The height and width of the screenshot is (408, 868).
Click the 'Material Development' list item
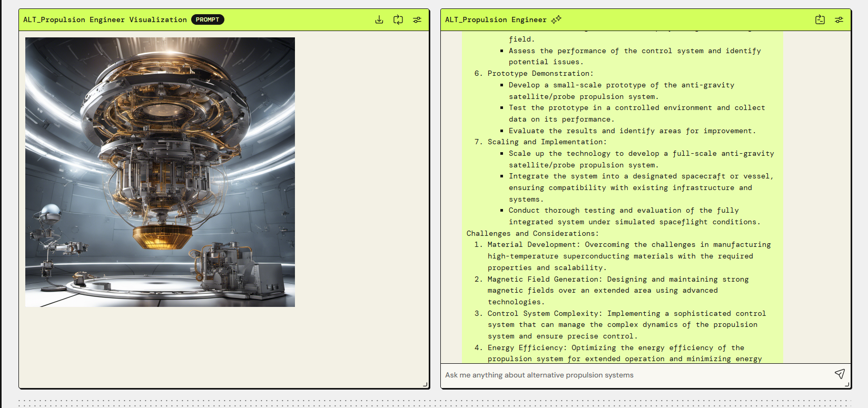point(629,256)
